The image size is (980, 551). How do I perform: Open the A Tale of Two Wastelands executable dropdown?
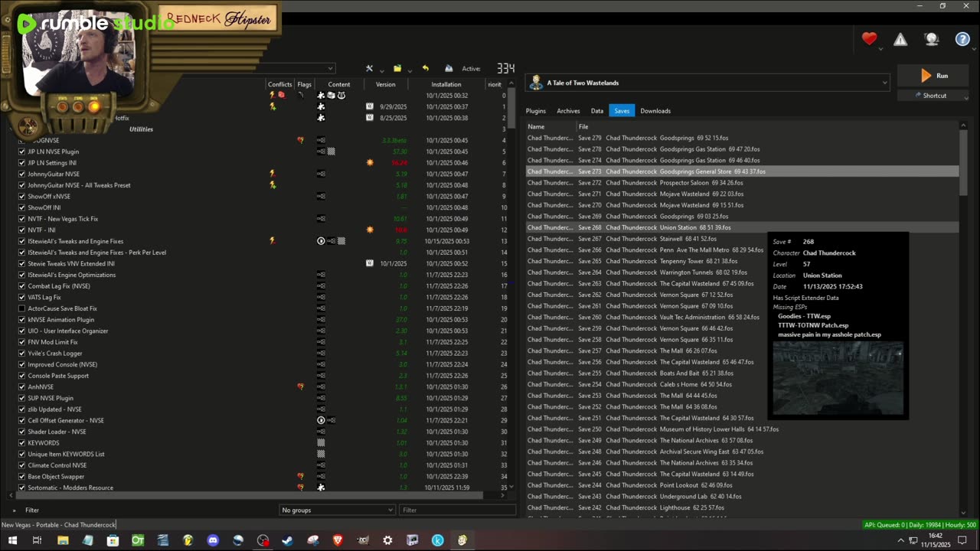tap(708, 83)
